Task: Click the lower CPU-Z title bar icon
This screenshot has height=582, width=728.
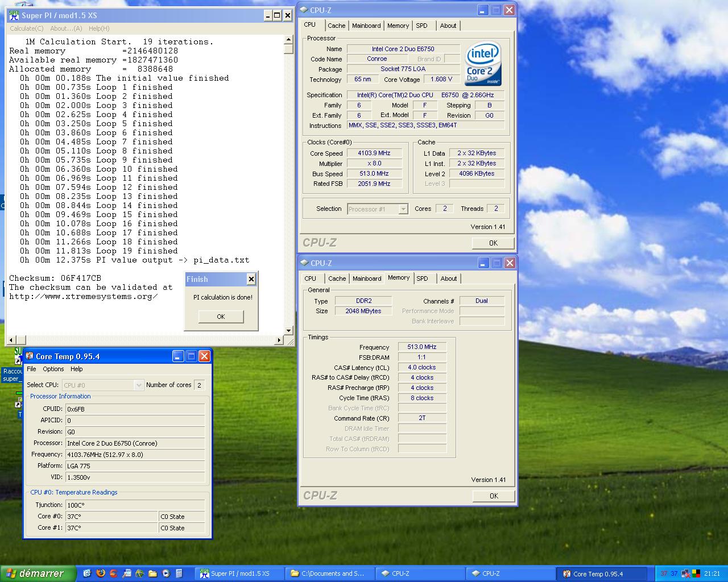Action: (304, 263)
